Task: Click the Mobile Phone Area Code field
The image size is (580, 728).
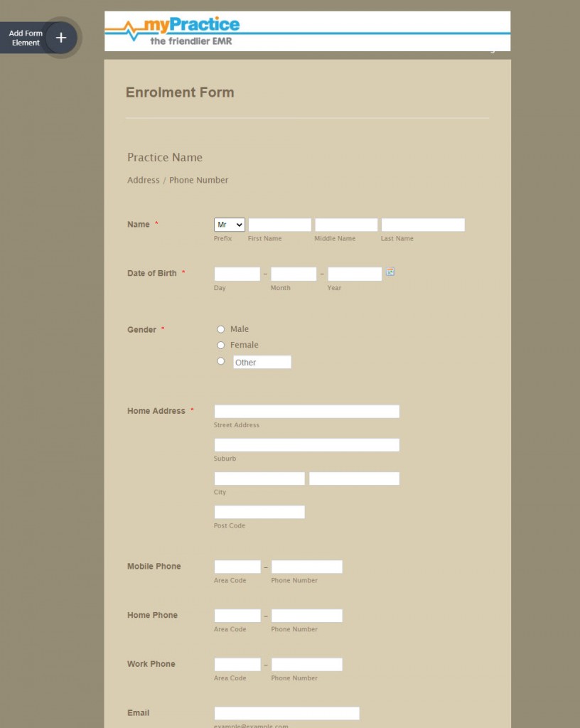Action: click(237, 567)
